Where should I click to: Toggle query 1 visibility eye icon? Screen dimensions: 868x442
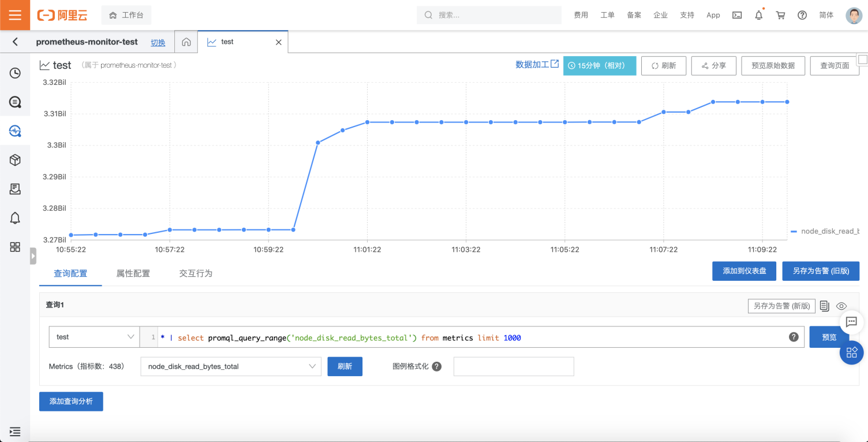841,306
